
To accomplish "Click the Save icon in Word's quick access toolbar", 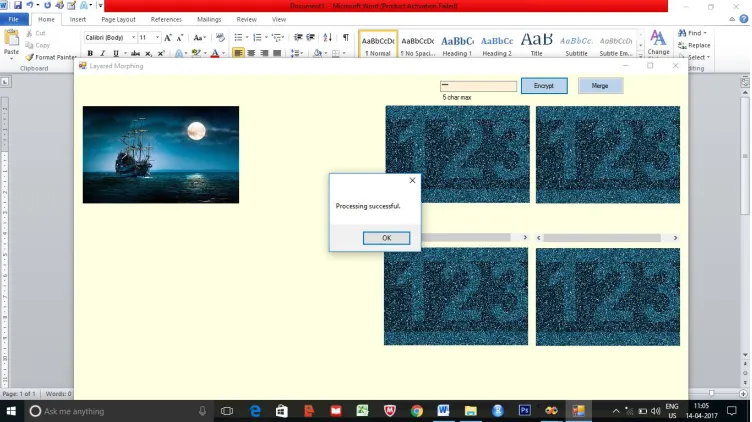I will 18,5.
